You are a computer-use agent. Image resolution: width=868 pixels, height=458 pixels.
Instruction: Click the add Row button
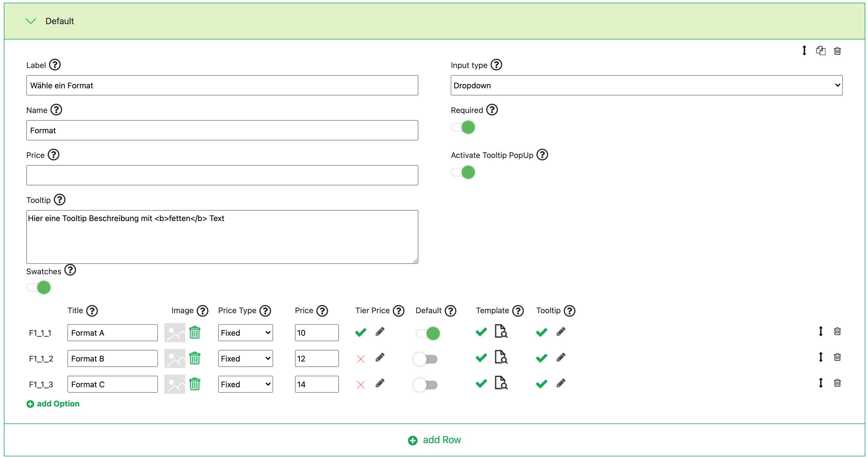pos(434,440)
